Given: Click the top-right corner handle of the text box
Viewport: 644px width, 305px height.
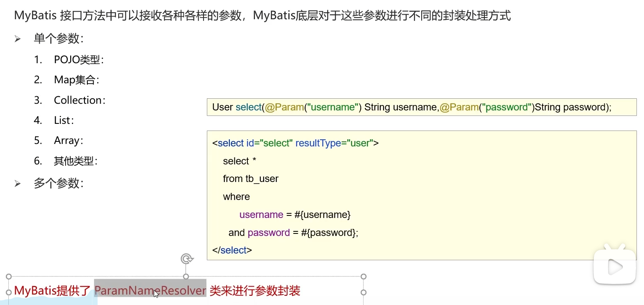Looking at the screenshot, I should click(x=364, y=277).
